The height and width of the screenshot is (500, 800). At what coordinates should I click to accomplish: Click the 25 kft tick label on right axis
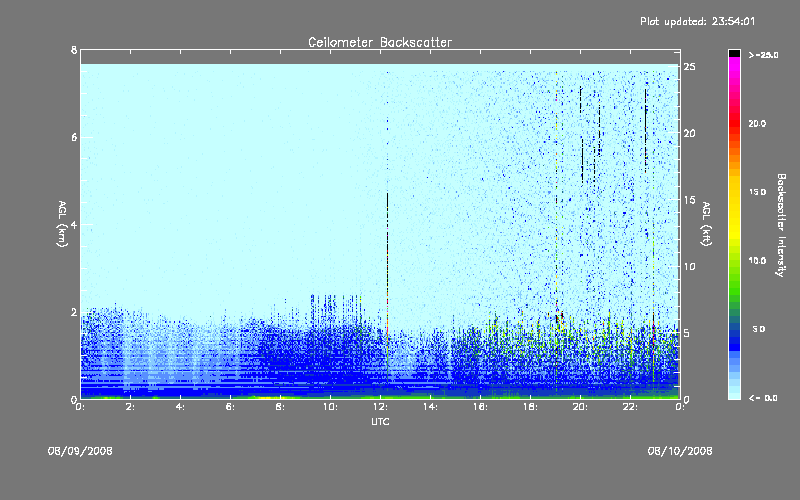(689, 66)
